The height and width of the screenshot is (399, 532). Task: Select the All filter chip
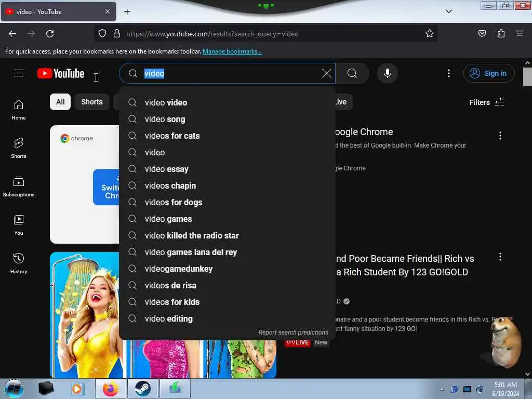(60, 102)
